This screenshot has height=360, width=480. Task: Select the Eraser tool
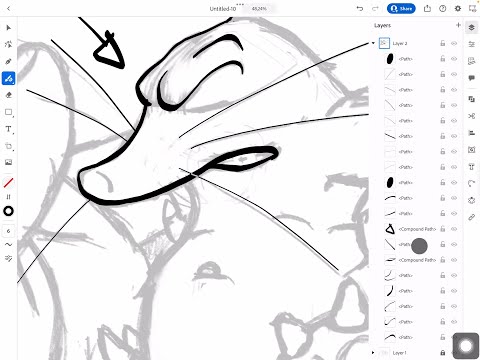coord(9,95)
